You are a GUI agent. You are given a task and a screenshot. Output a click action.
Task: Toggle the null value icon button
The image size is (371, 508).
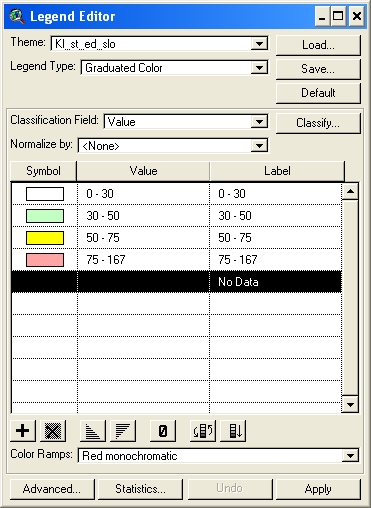163,431
